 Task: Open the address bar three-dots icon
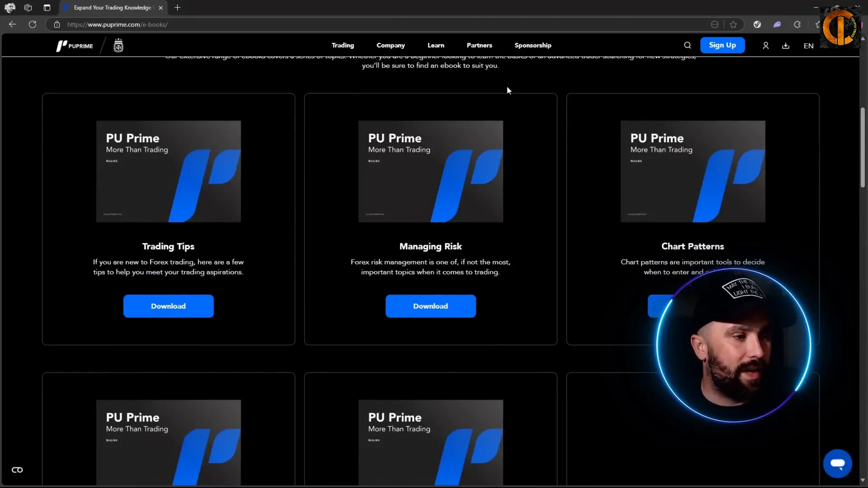(x=715, y=24)
